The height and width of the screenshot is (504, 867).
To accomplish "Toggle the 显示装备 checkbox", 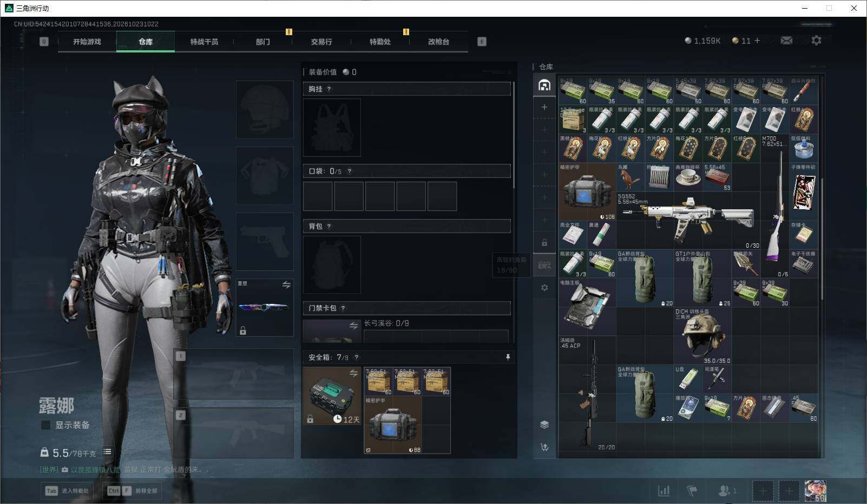I will coord(46,425).
